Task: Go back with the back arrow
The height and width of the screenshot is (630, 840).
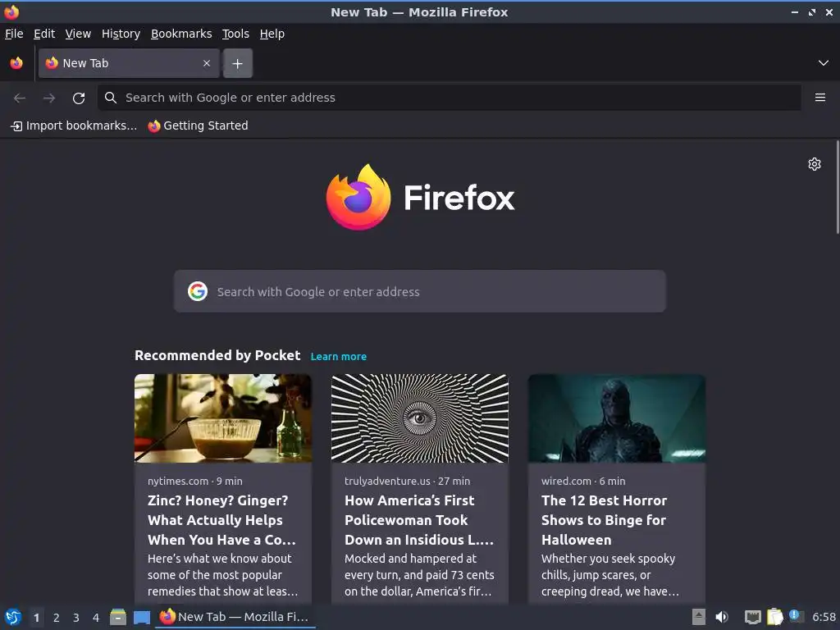Action: click(20, 98)
